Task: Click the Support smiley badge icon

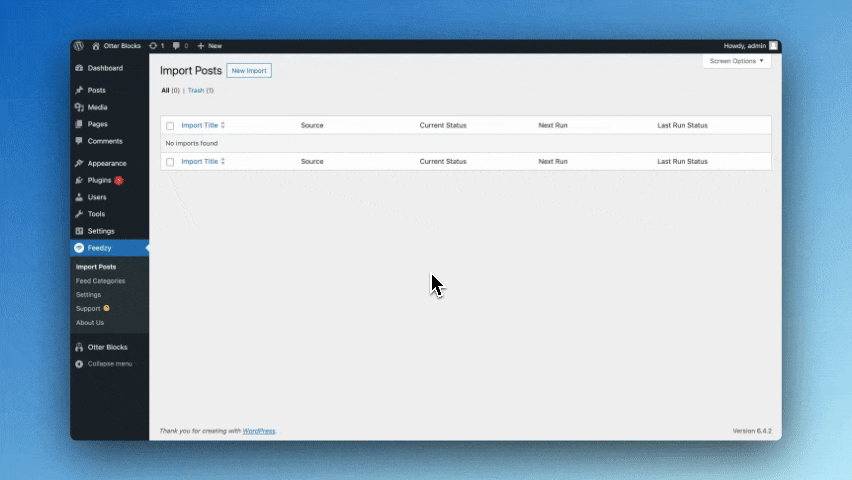Action: tap(106, 308)
